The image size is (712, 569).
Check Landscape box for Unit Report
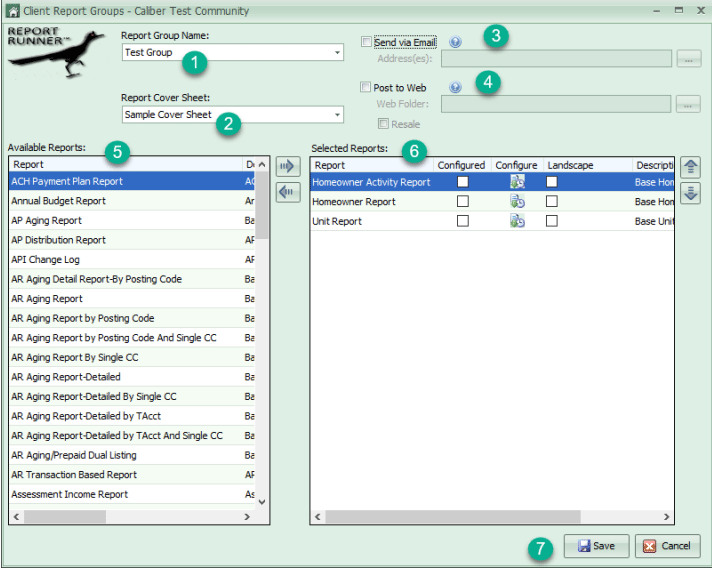pyautogui.click(x=552, y=221)
